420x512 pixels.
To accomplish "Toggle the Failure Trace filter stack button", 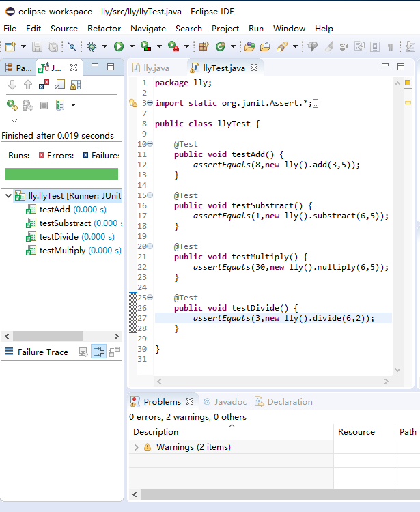I will [98, 352].
